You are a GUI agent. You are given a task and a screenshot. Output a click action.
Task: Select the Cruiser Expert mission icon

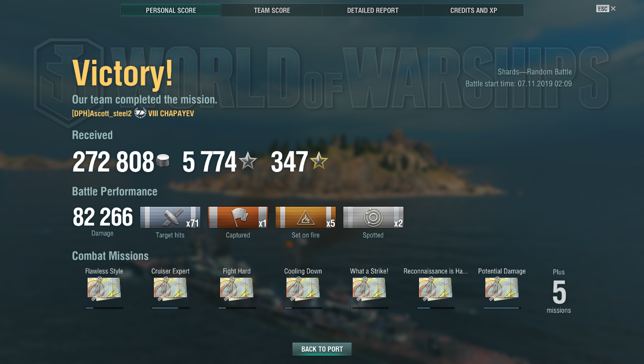170,289
